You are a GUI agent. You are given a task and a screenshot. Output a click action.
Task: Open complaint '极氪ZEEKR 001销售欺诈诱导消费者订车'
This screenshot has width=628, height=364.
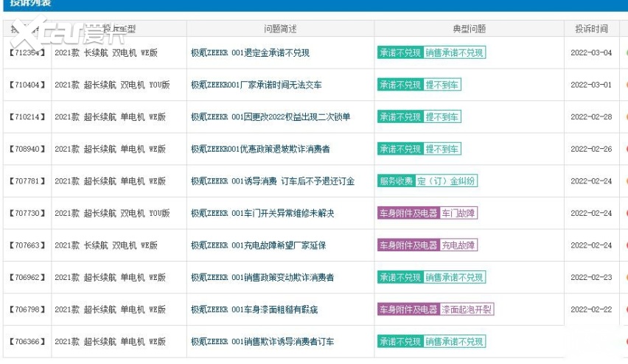(262, 342)
